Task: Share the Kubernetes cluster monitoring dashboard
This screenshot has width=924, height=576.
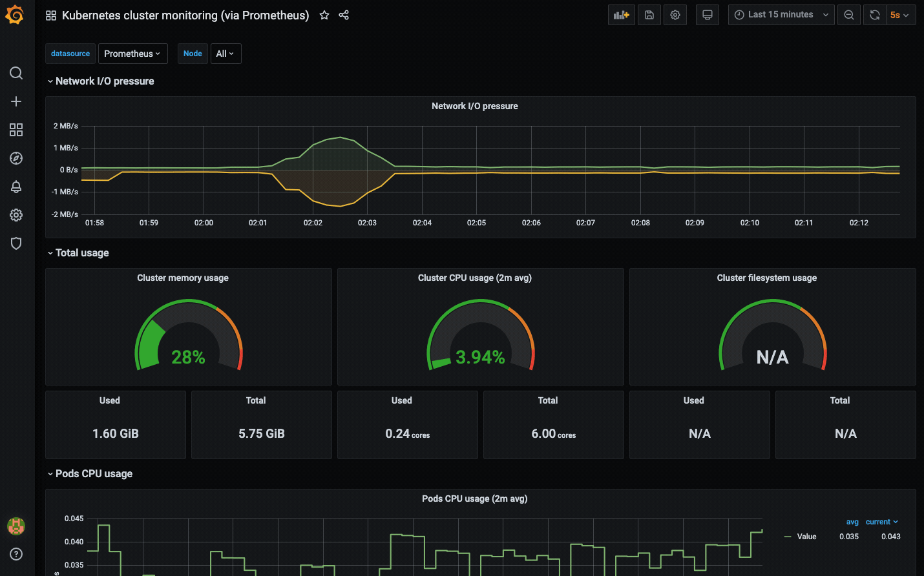Action: [344, 15]
